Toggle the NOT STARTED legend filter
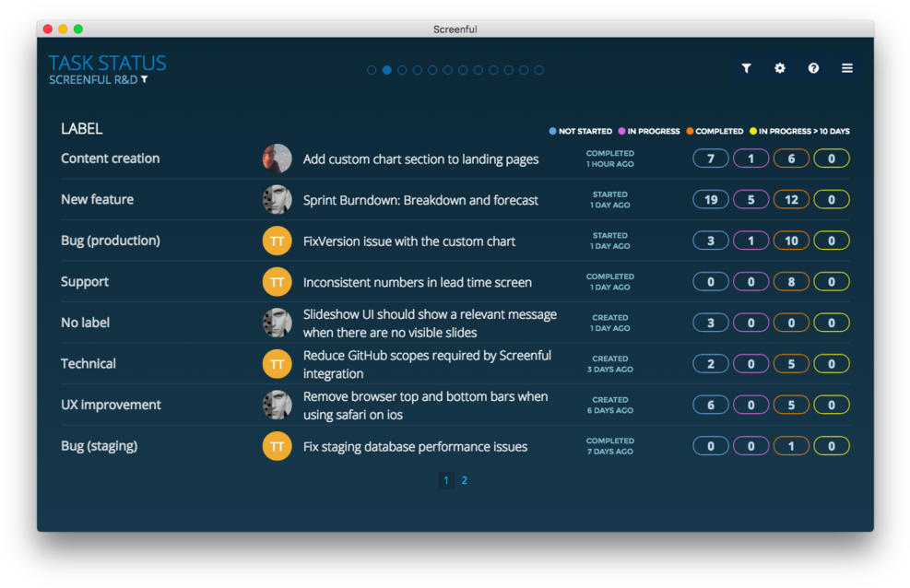This screenshot has width=910, height=588. coord(579,131)
